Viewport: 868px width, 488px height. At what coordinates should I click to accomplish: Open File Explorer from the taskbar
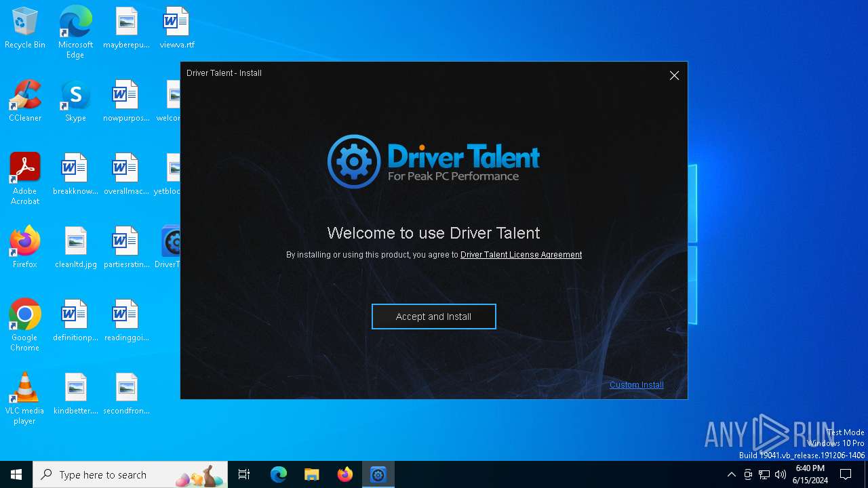312,474
